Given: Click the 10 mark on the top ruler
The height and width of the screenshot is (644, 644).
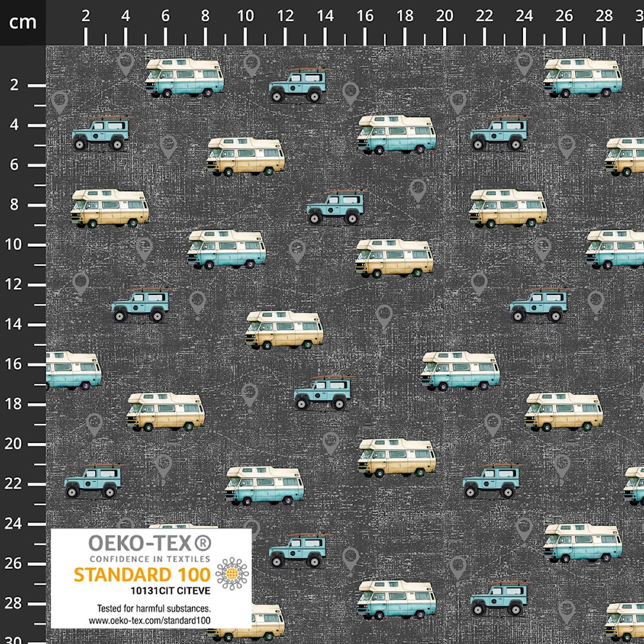Looking at the screenshot, I should click(245, 17).
